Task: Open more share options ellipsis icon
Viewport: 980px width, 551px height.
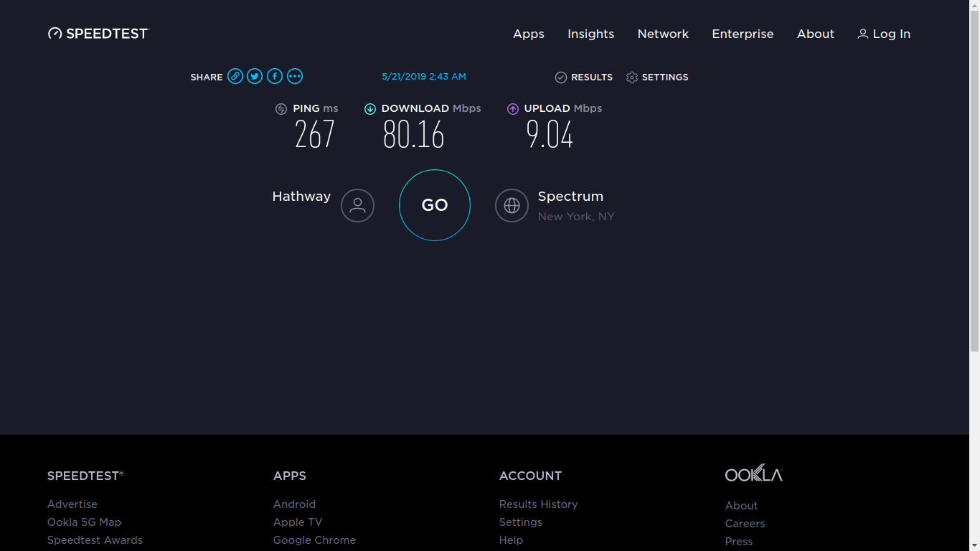Action: click(x=295, y=76)
